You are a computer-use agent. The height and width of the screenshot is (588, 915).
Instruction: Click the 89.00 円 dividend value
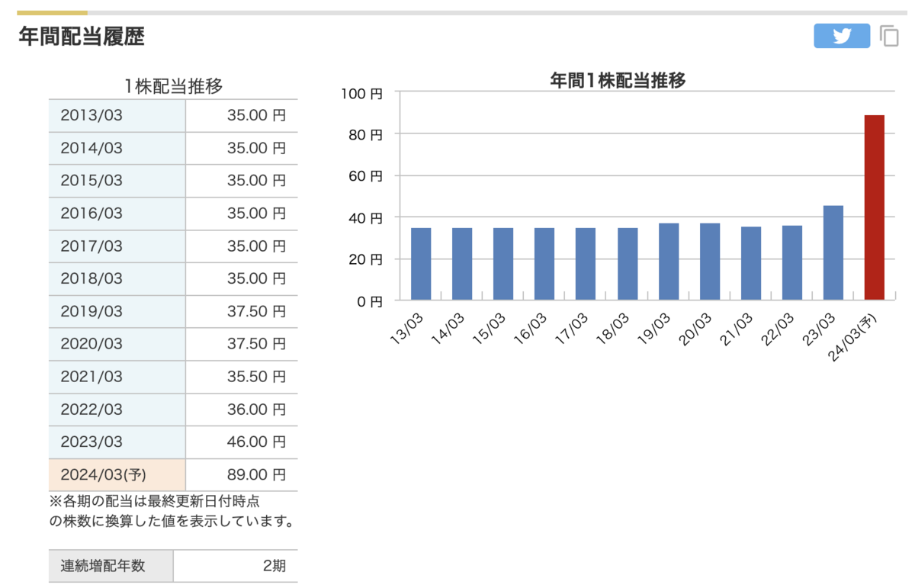[x=256, y=475]
